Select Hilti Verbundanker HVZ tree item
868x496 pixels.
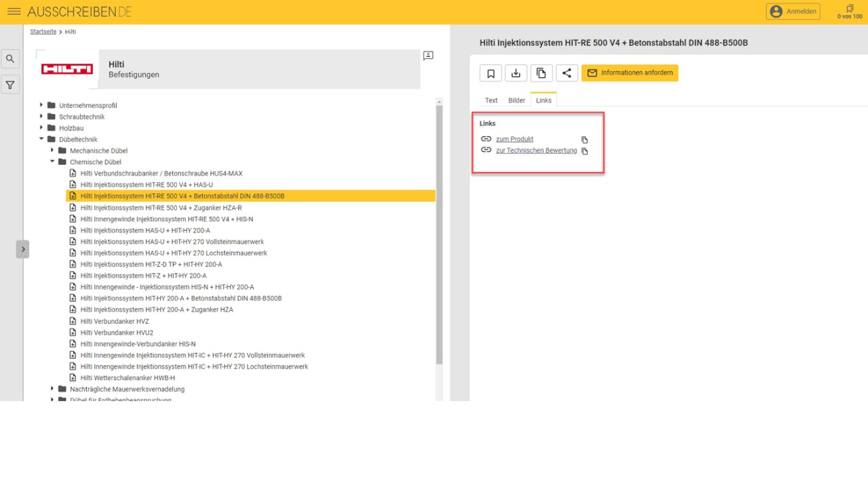click(x=115, y=321)
